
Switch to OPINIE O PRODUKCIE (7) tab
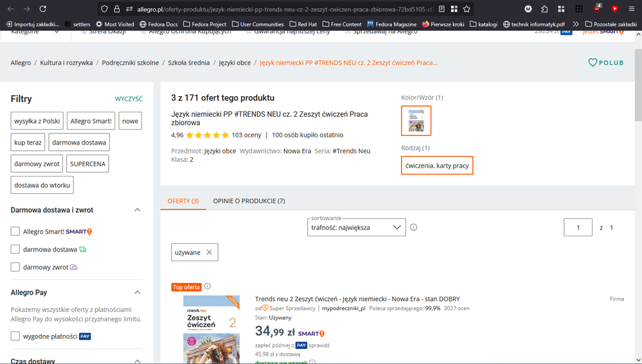point(249,201)
